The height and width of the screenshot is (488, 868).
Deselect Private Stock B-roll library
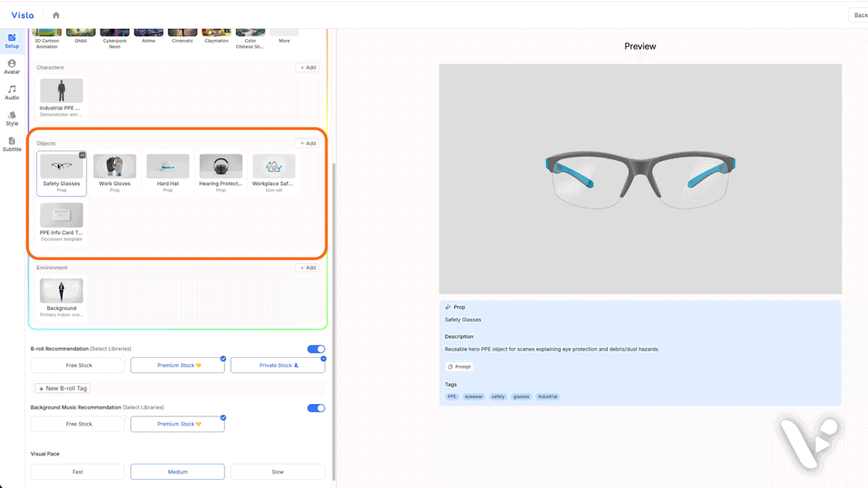[278, 365]
